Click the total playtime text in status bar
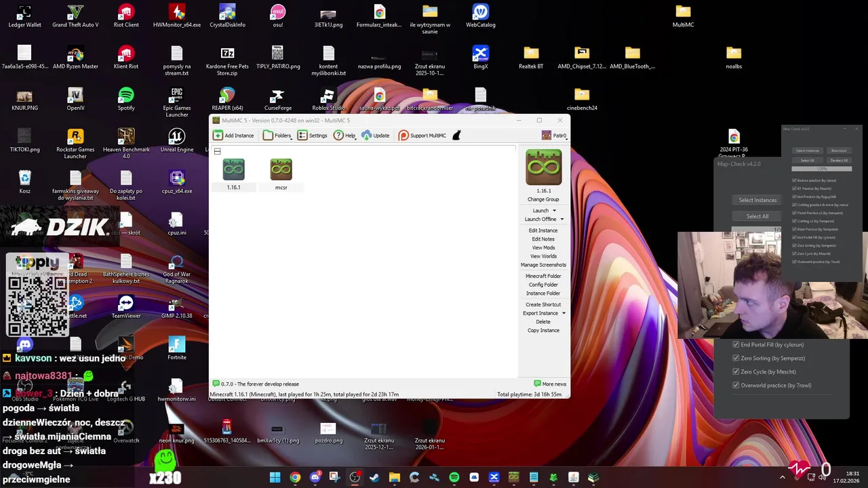The width and height of the screenshot is (868, 488). pos(529,394)
